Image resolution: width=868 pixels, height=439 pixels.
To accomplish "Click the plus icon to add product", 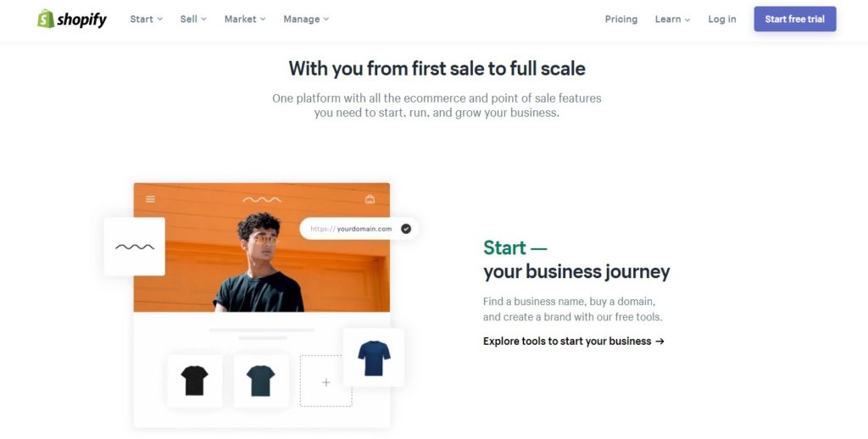I will [326, 382].
